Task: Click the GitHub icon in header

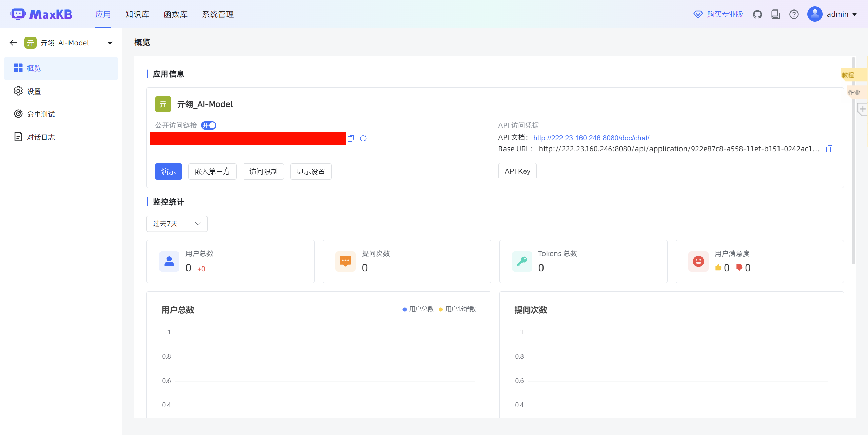Action: (x=757, y=14)
